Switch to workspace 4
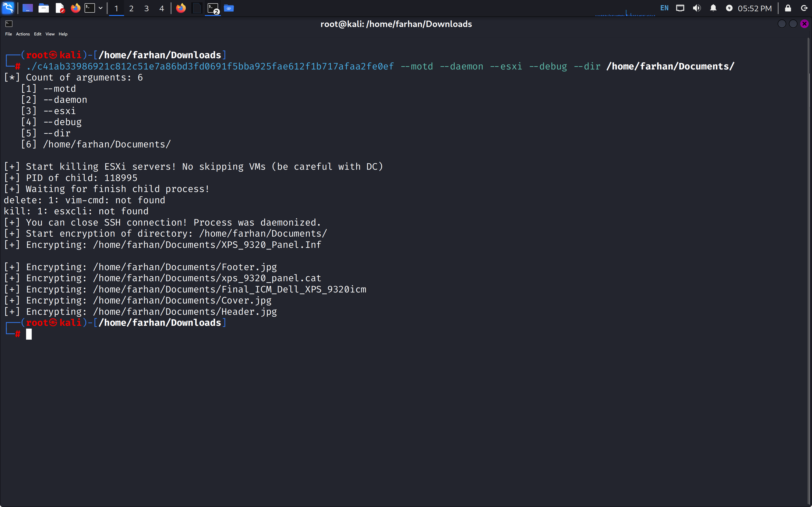This screenshot has height=507, width=812. tap(162, 8)
